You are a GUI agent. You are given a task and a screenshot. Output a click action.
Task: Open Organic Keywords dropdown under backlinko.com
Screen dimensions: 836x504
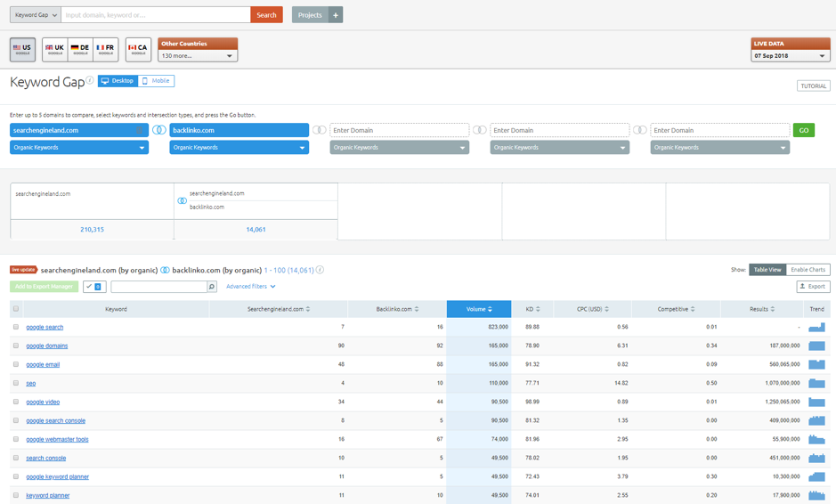click(239, 147)
